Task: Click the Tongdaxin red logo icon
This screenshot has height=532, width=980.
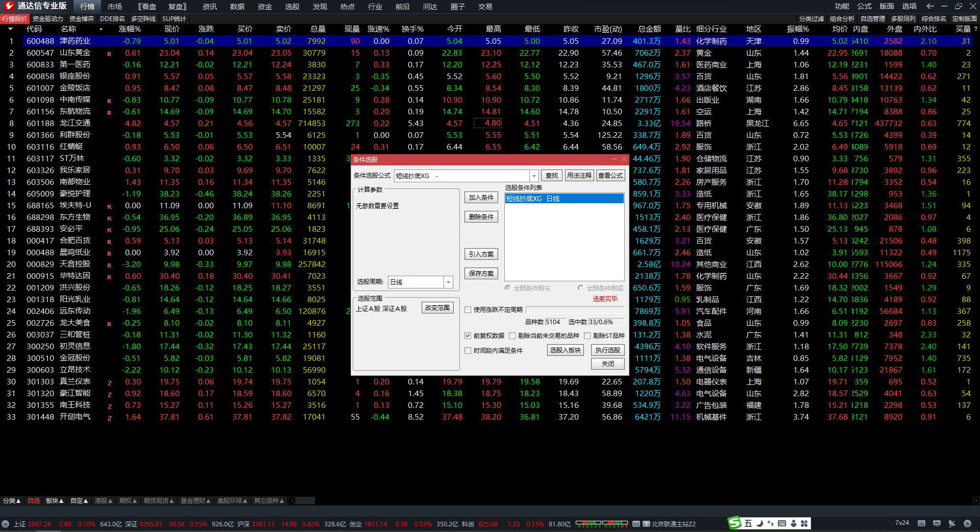Action: (x=9, y=6)
